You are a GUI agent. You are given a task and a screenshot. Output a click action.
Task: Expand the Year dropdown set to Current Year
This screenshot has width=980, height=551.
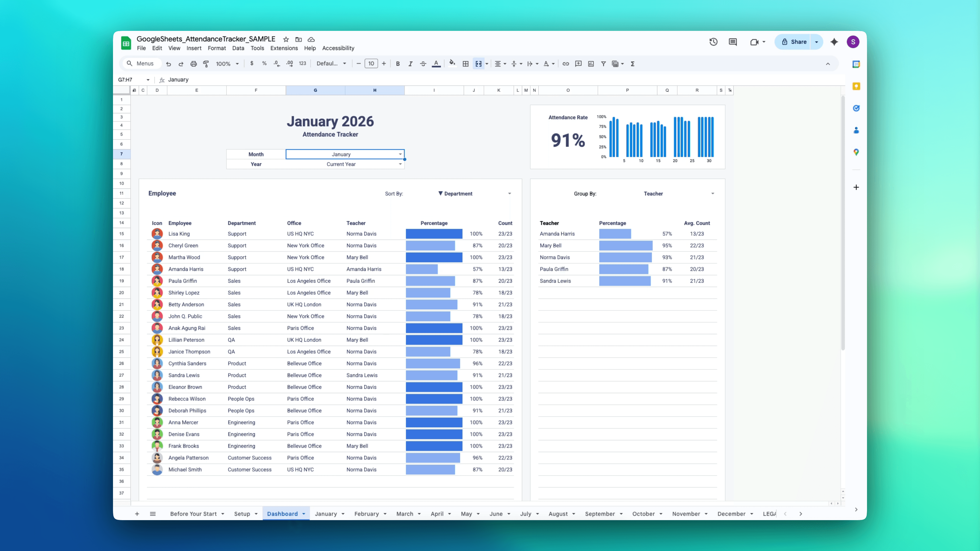pyautogui.click(x=399, y=164)
